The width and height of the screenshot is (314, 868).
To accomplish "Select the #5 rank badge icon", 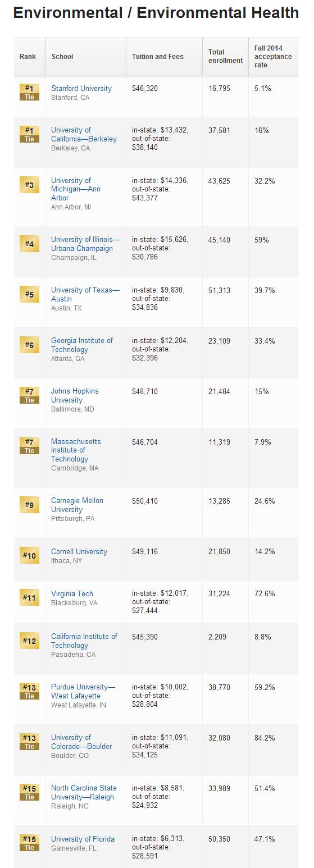I will coord(30,294).
